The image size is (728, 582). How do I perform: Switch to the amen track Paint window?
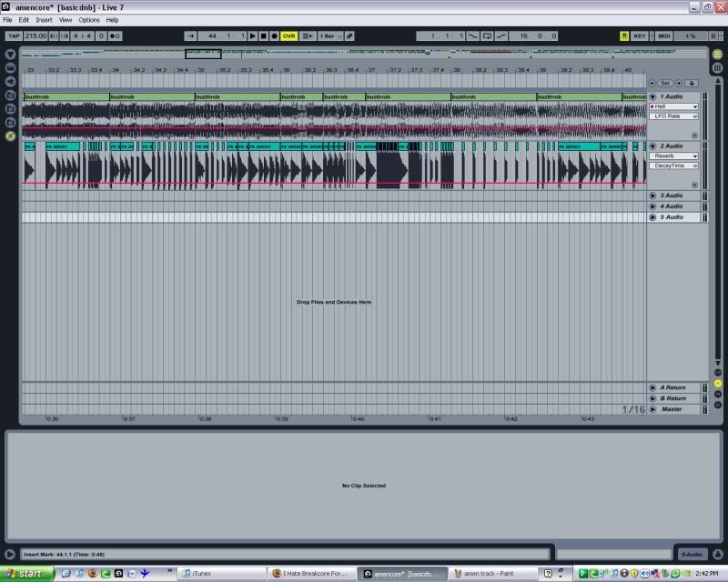tap(494, 574)
